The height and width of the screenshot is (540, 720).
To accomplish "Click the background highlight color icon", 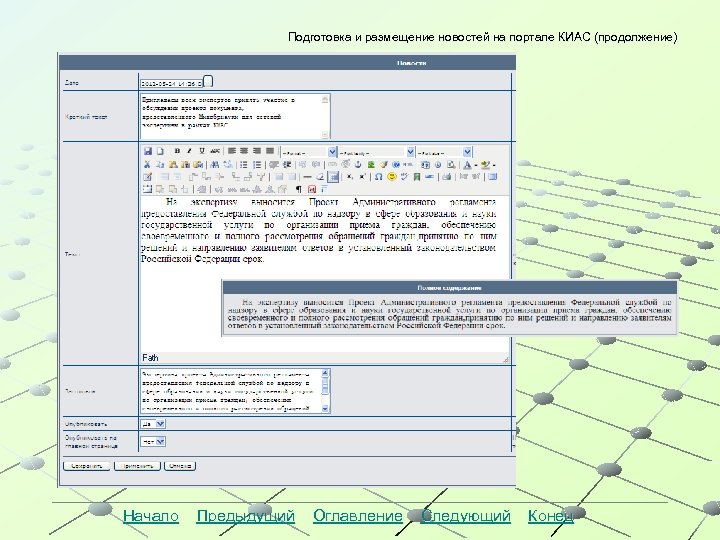I will (x=485, y=164).
